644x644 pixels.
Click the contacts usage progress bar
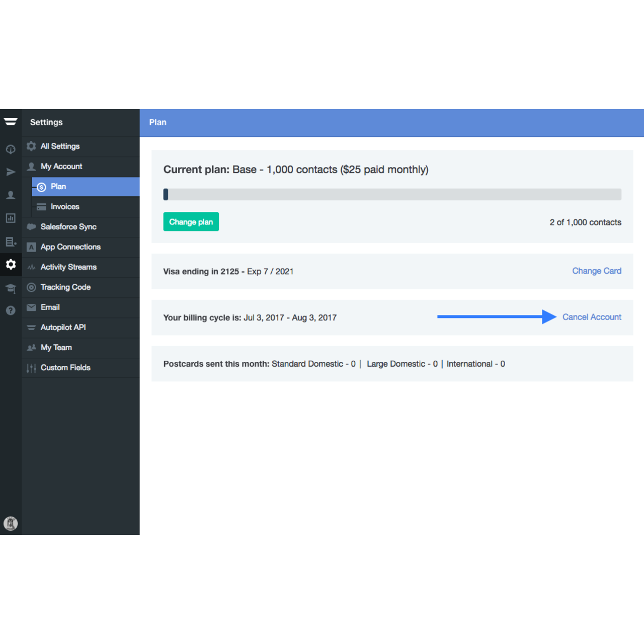(x=392, y=194)
